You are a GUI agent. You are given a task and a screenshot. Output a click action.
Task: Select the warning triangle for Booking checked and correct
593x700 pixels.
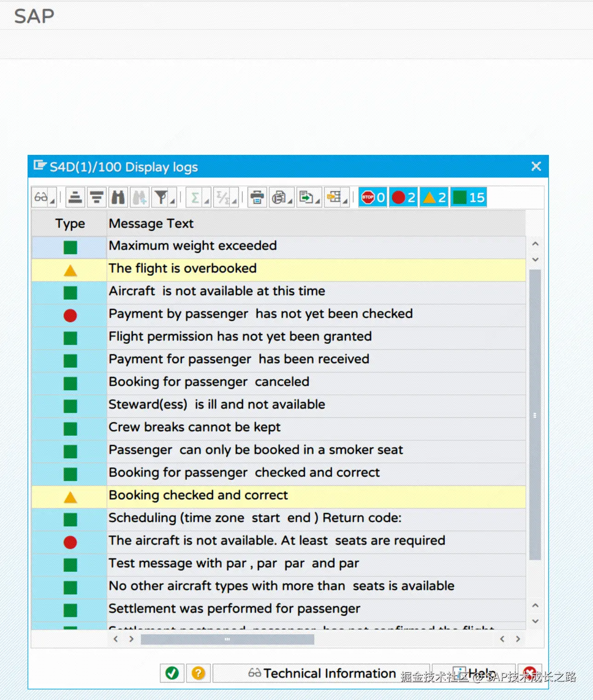[70, 497]
